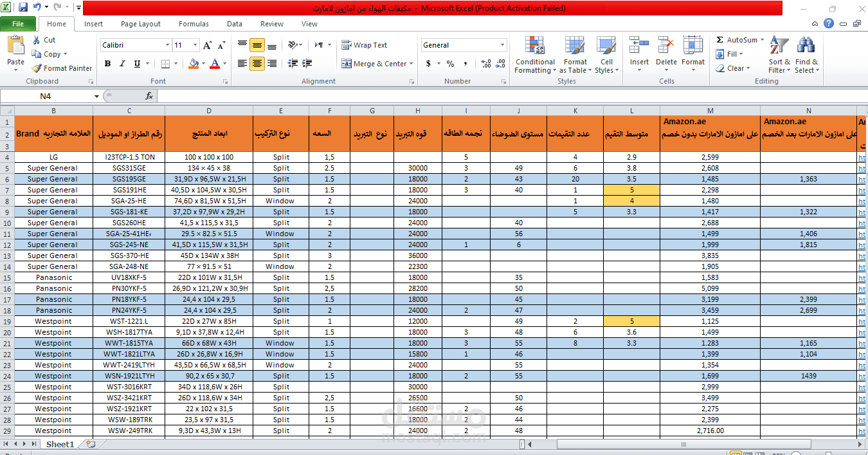
Task: Open the Name Box dropdown arrow
Action: click(x=96, y=96)
